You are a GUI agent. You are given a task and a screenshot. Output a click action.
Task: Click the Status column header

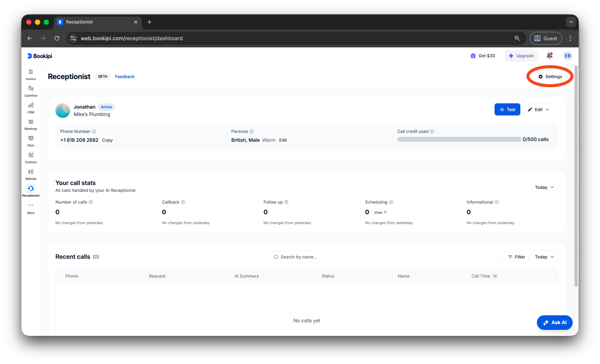click(x=328, y=276)
